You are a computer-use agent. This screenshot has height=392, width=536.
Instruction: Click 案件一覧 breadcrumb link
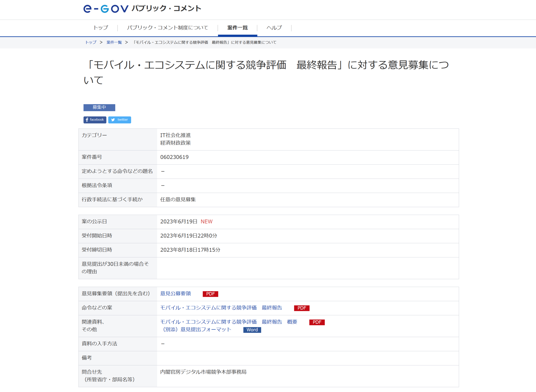[x=114, y=42]
